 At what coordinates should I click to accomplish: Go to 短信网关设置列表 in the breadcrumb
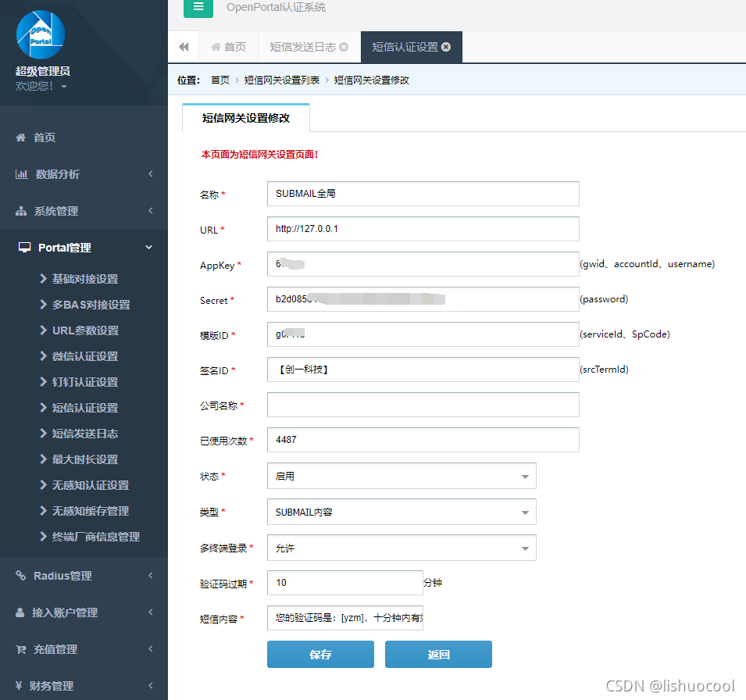tap(282, 80)
